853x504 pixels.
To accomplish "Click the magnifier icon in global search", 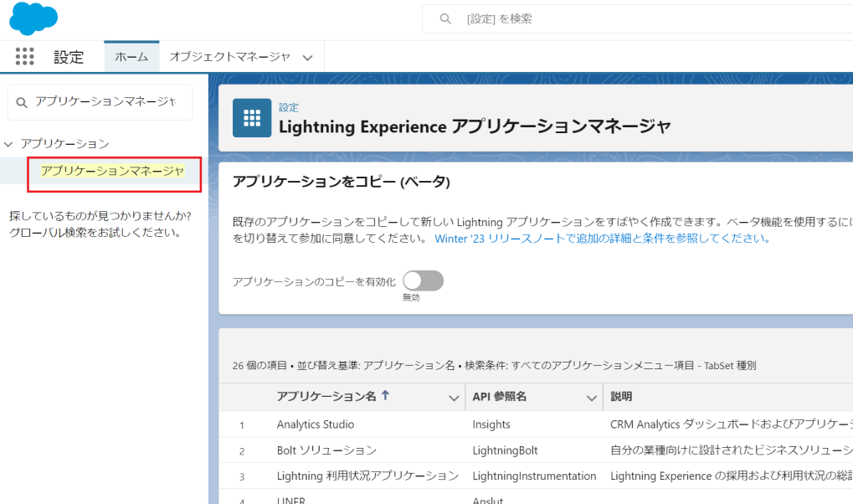I will click(445, 19).
